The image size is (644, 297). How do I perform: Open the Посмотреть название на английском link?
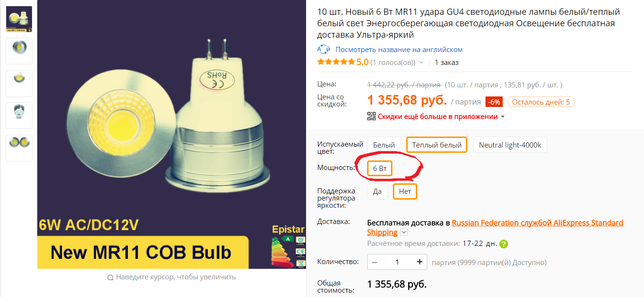tap(399, 50)
